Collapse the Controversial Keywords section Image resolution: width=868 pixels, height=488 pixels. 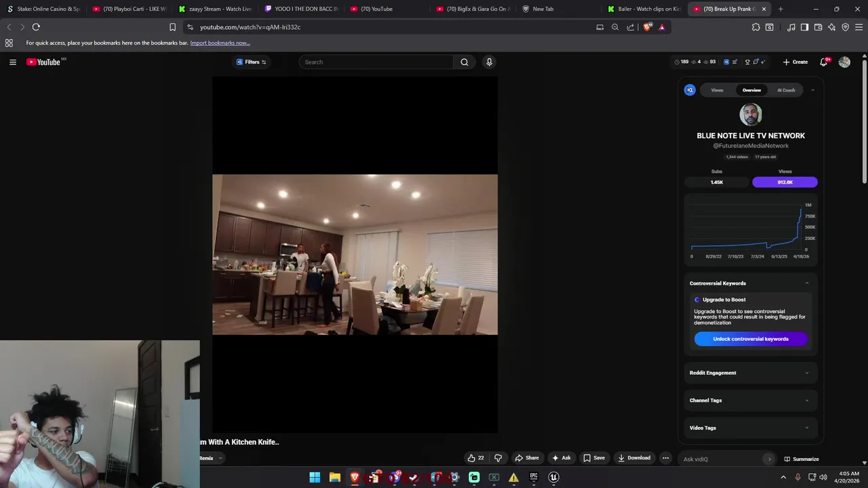click(x=807, y=283)
